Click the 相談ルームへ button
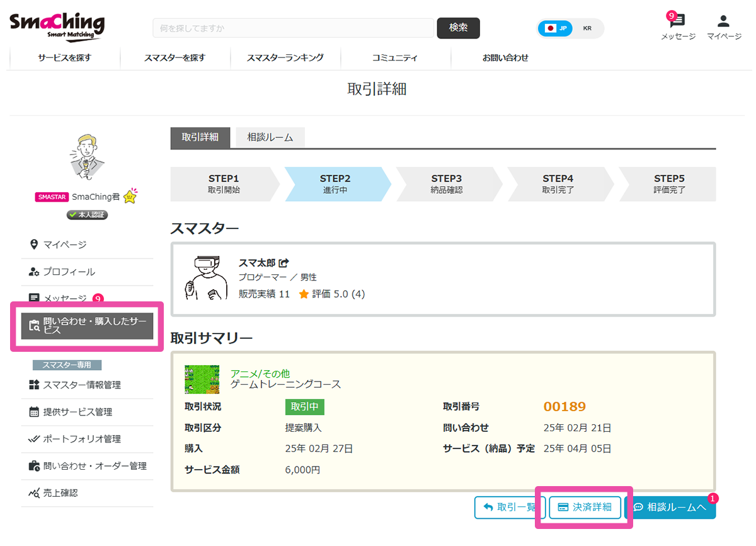This screenshot has width=756, height=546. pyautogui.click(x=670, y=507)
